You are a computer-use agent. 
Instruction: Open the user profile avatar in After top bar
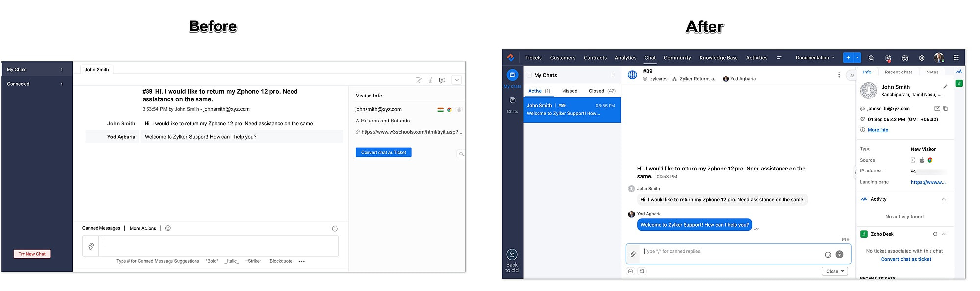pyautogui.click(x=939, y=58)
